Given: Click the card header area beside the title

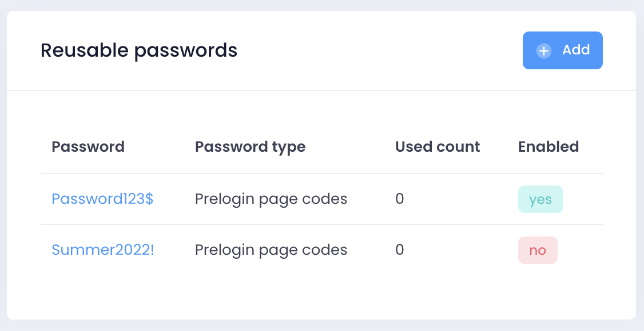Looking at the screenshot, I should click(x=377, y=50).
